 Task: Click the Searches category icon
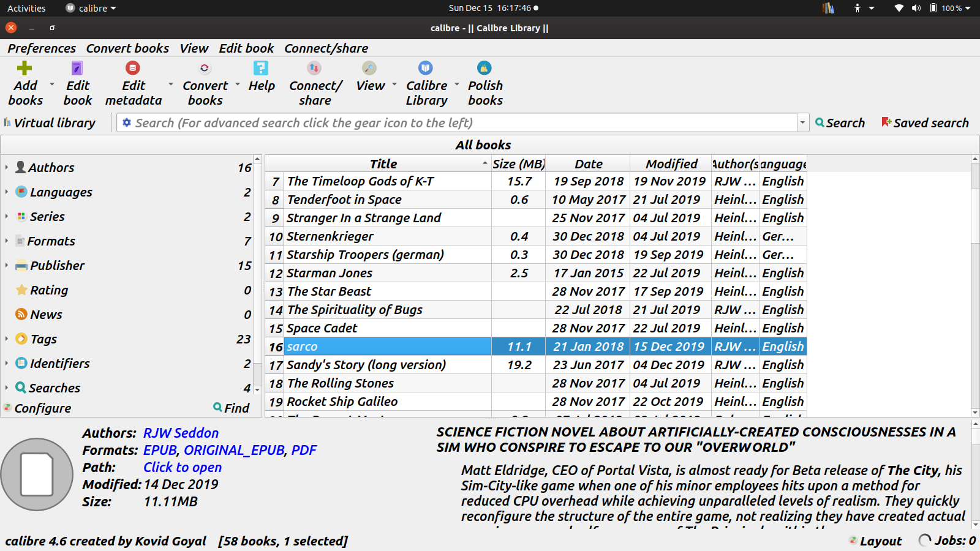pos(21,388)
